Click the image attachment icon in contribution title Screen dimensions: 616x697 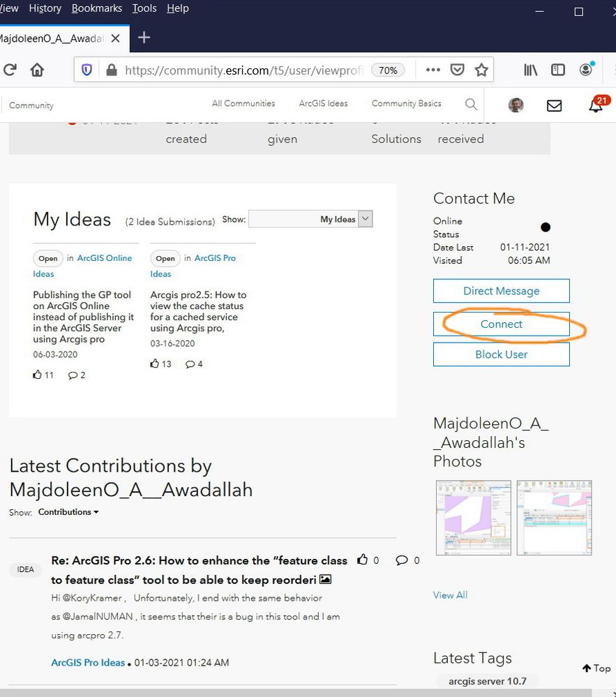325,579
